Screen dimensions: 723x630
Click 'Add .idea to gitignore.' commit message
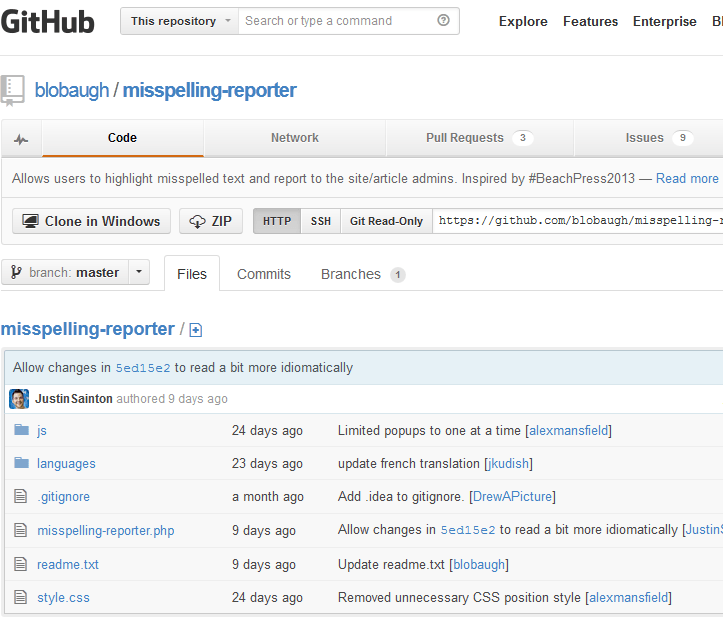400,497
